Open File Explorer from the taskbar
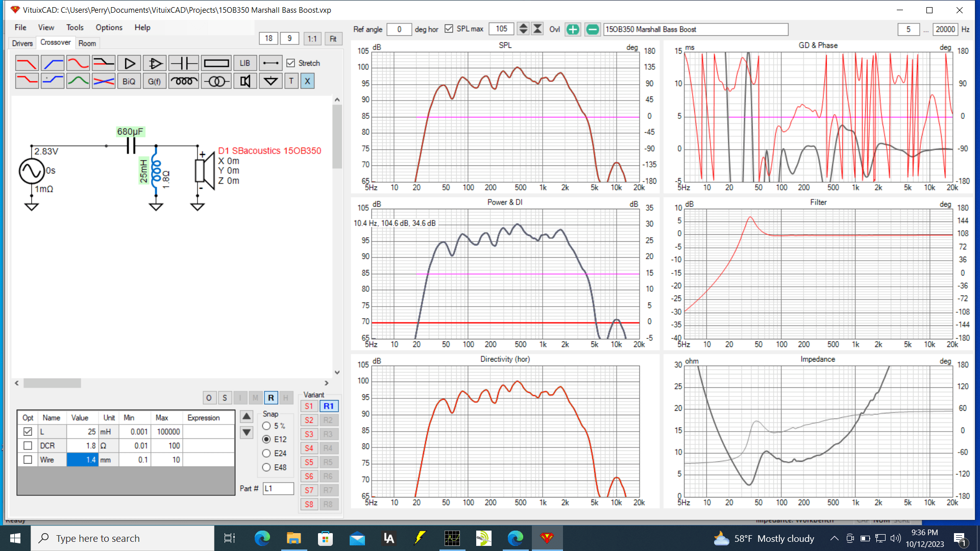This screenshot has height=551, width=980. (293, 538)
